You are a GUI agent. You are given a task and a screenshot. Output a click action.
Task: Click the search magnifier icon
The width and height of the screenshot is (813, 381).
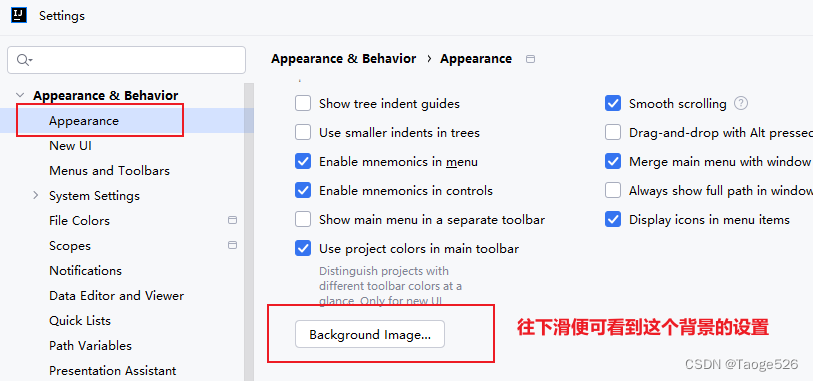click(x=23, y=60)
